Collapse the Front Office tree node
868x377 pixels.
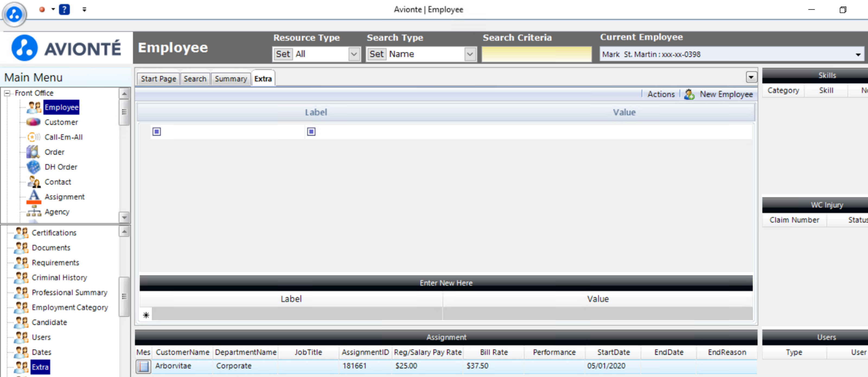point(7,93)
